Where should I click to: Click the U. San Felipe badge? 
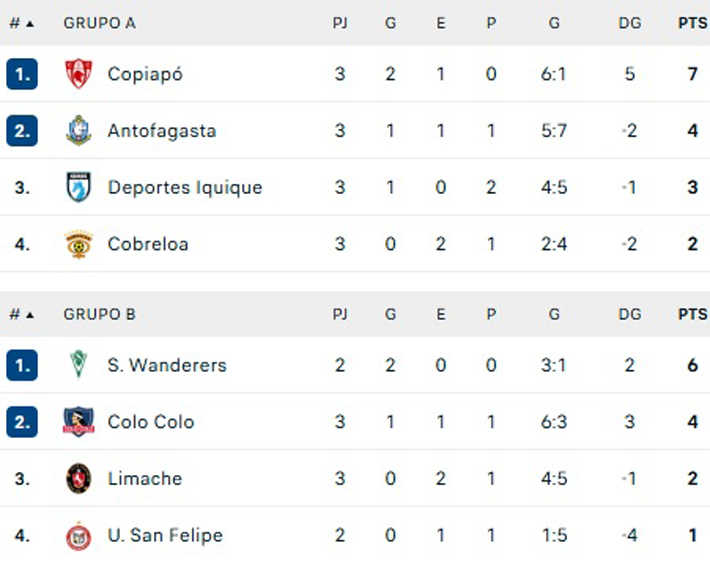point(79,536)
